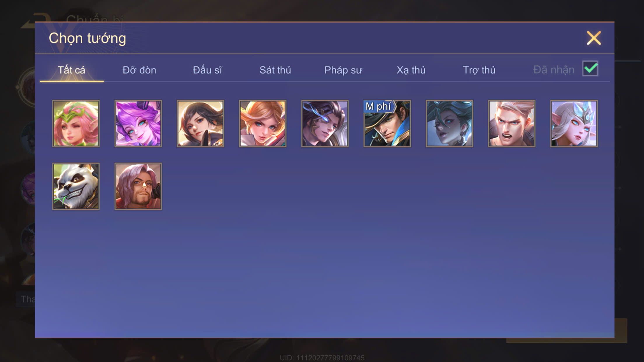Image resolution: width=644 pixels, height=362 pixels.
Task: Choose the bearded man with pink hair
Action: click(138, 186)
